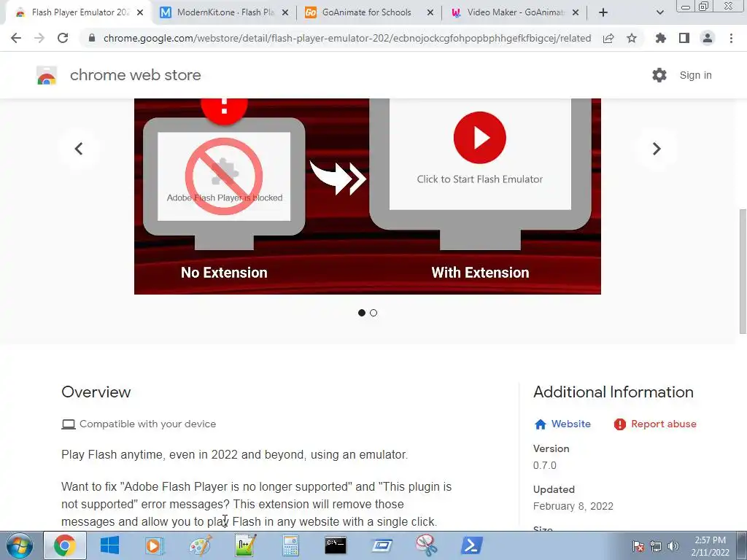
Task: Open a new tab with the plus button
Action: 603,12
